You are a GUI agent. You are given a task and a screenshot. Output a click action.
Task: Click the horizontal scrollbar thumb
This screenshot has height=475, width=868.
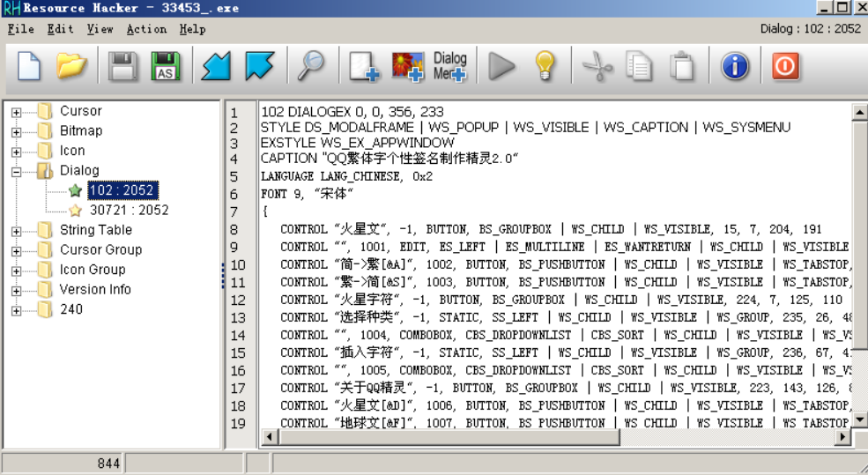(x=449, y=437)
